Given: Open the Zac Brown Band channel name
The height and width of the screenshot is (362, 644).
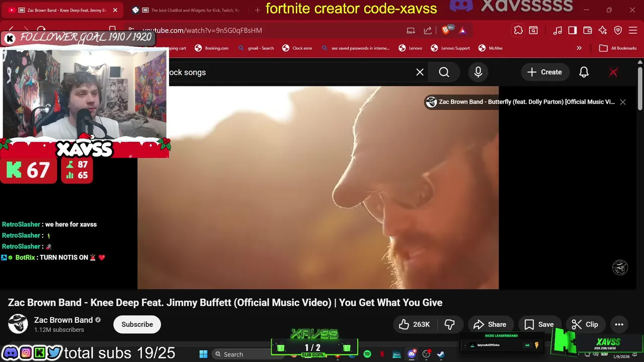Looking at the screenshot, I should pyautogui.click(x=63, y=320).
